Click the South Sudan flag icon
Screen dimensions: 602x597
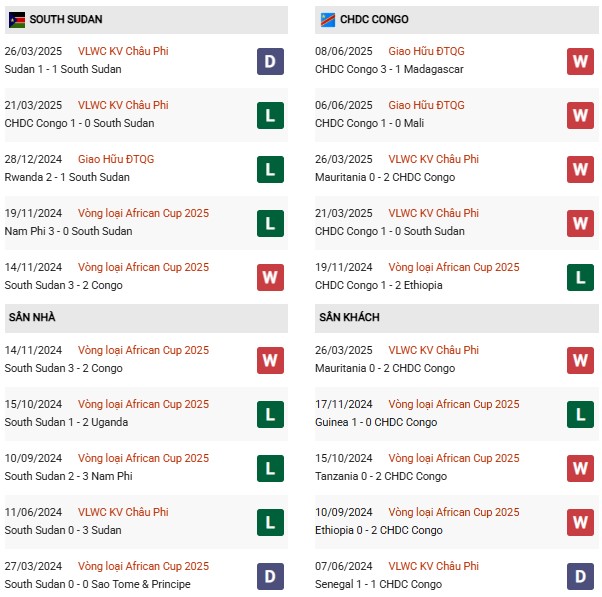pos(17,19)
